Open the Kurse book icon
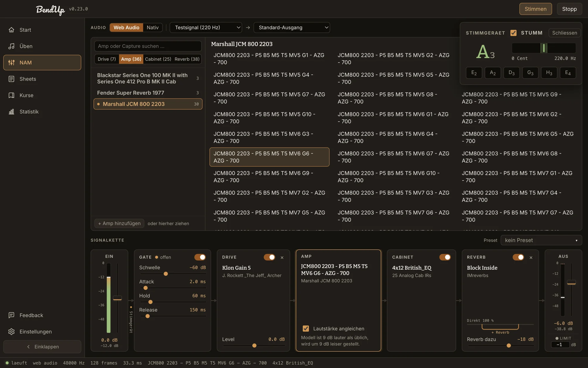This screenshot has width=588, height=368. pos(11,95)
